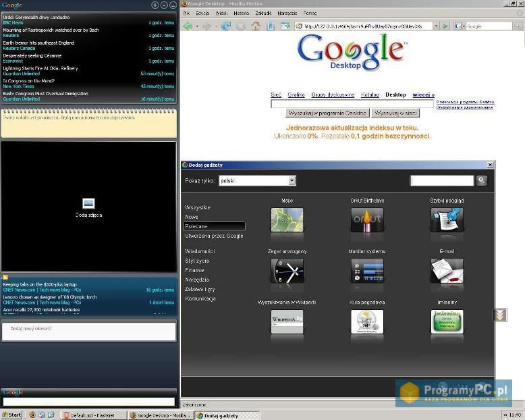Image resolution: width=525 pixels, height=420 pixels.
Task: Select the Wiadomości gadget category
Action: click(x=200, y=251)
